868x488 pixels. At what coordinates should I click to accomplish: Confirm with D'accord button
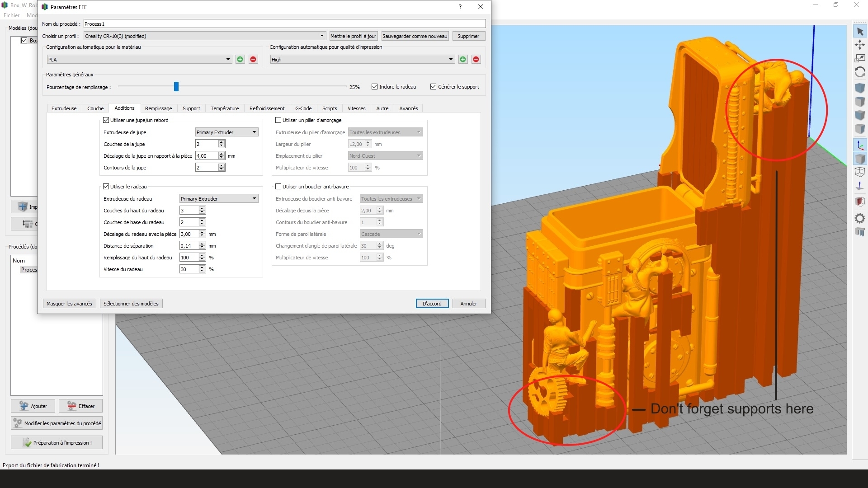432,304
